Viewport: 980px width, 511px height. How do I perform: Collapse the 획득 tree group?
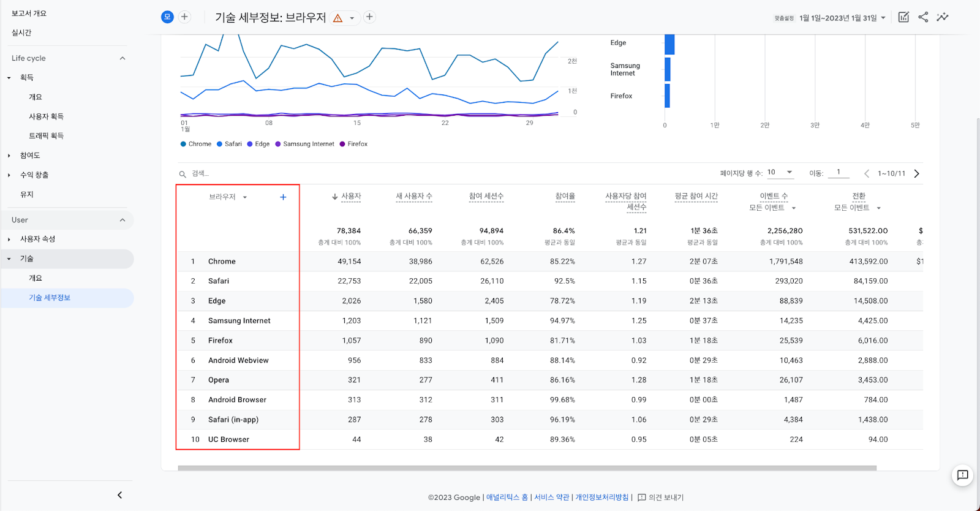pyautogui.click(x=9, y=78)
